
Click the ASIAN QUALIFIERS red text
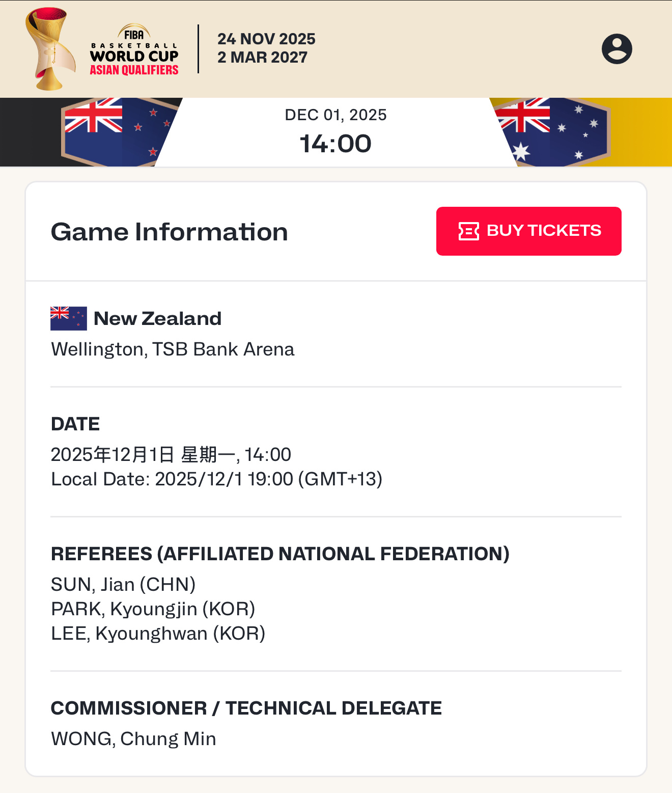[x=134, y=70]
